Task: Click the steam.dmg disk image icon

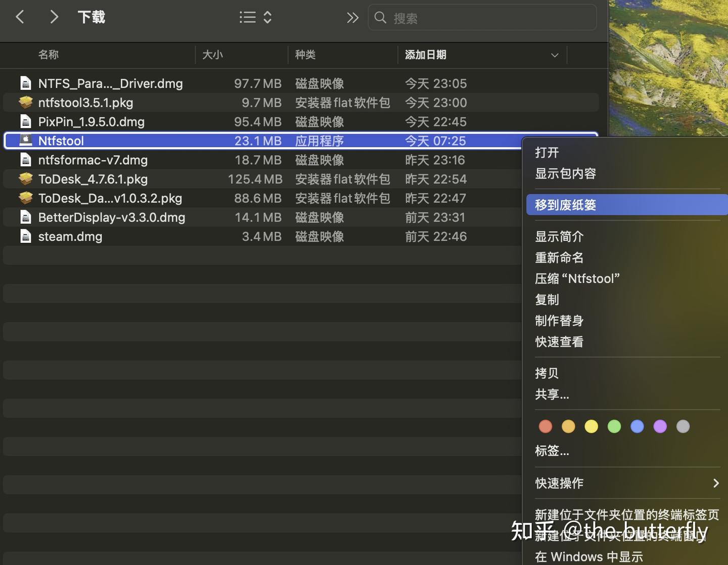Action: pyautogui.click(x=25, y=236)
